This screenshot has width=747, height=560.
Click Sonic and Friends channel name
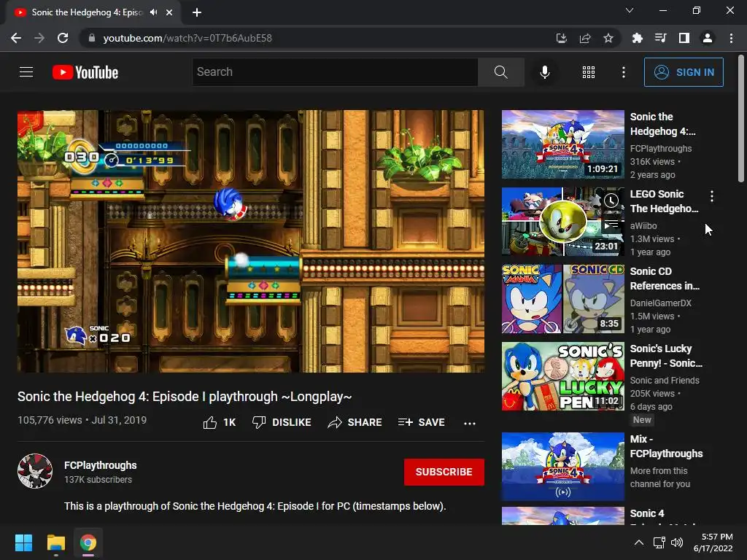click(665, 380)
